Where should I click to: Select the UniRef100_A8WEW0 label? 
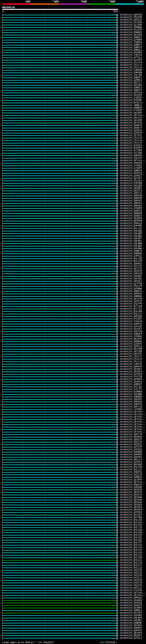pos(131,623)
